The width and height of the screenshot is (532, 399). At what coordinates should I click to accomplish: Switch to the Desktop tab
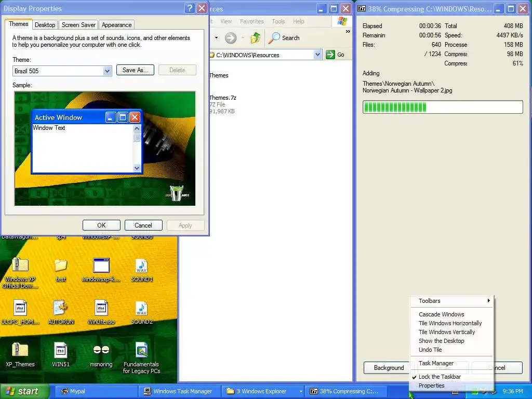click(45, 25)
